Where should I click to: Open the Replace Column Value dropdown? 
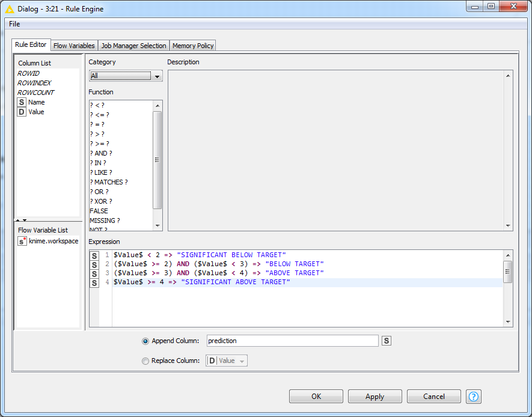227,361
